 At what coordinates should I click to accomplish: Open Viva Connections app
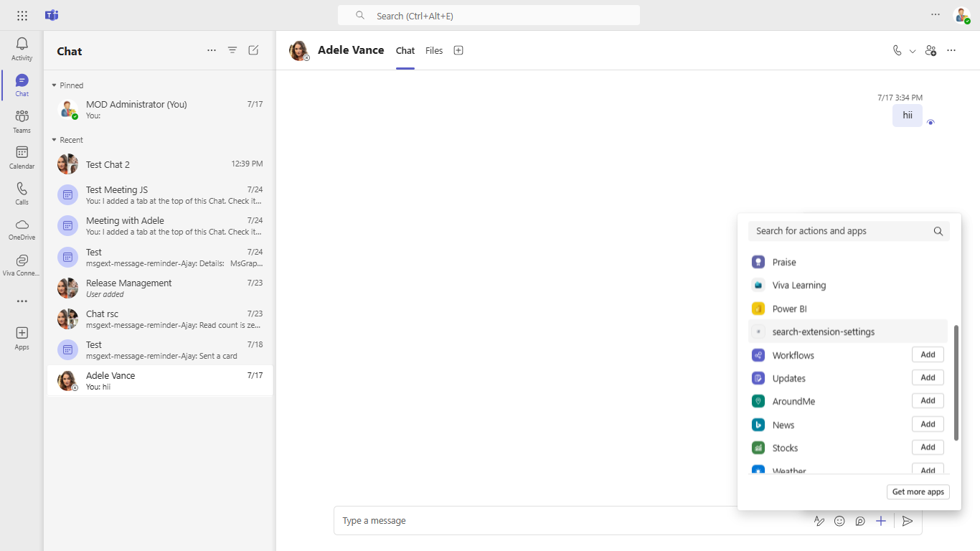click(x=22, y=264)
